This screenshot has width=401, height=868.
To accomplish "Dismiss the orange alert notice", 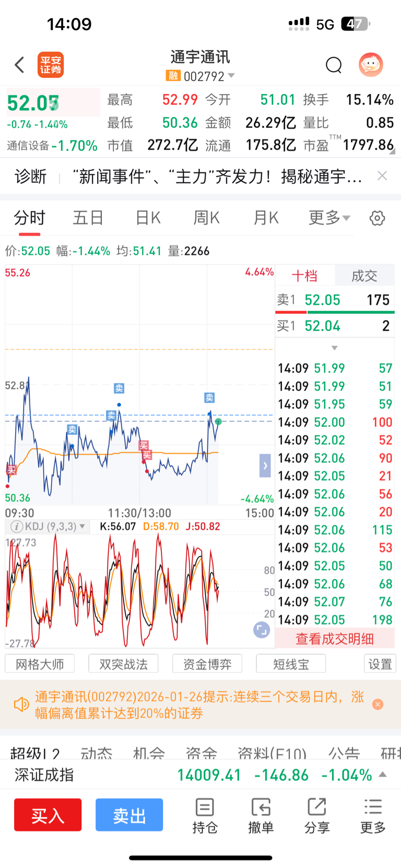I will (x=378, y=705).
